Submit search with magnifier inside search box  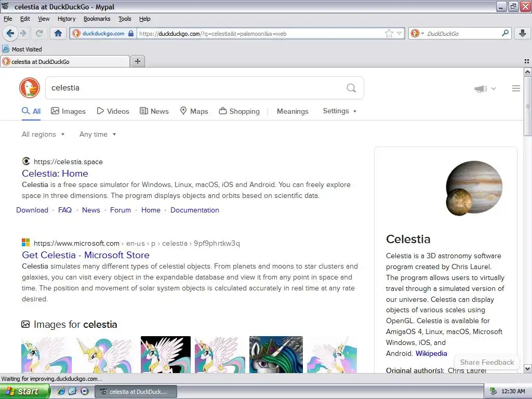pyautogui.click(x=351, y=88)
